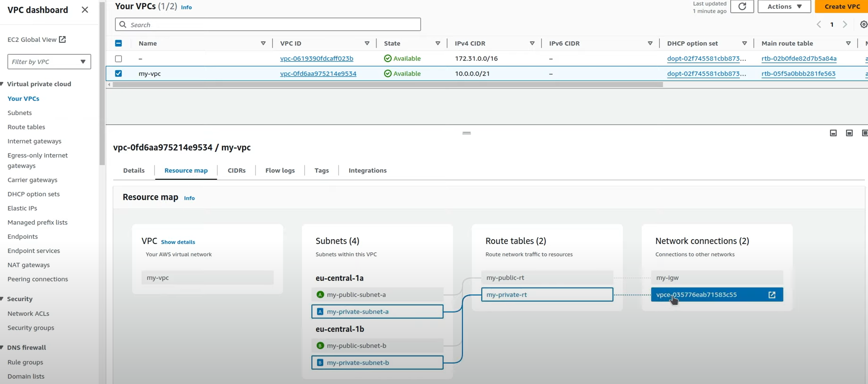Open the Flow logs tab
The height and width of the screenshot is (384, 868).
point(280,171)
